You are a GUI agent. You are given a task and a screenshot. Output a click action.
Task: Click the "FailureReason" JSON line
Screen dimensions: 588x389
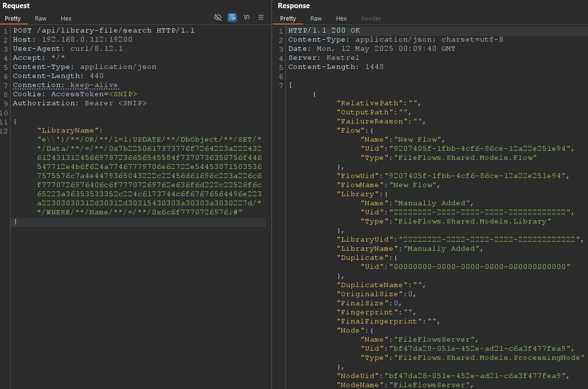click(x=382, y=121)
